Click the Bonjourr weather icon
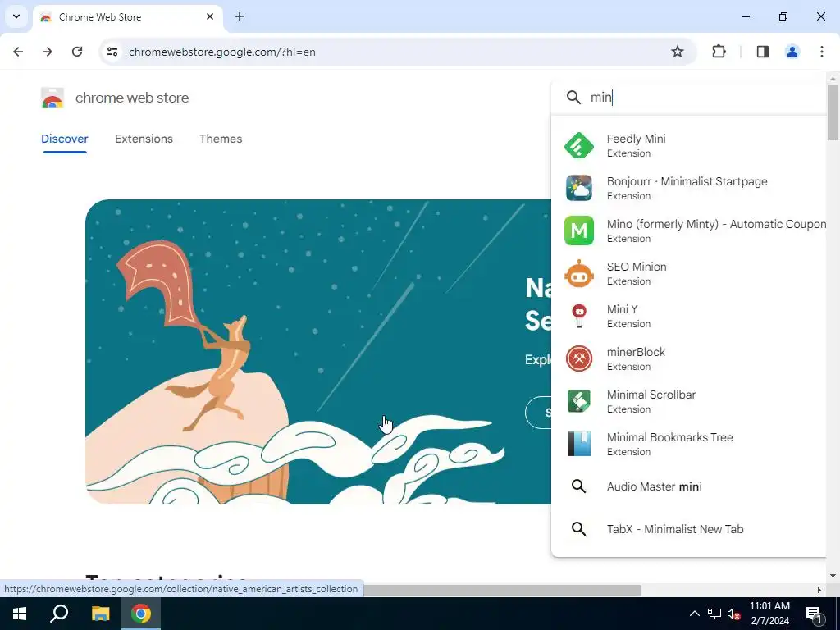Screen dimensions: 840x630 tap(578, 188)
